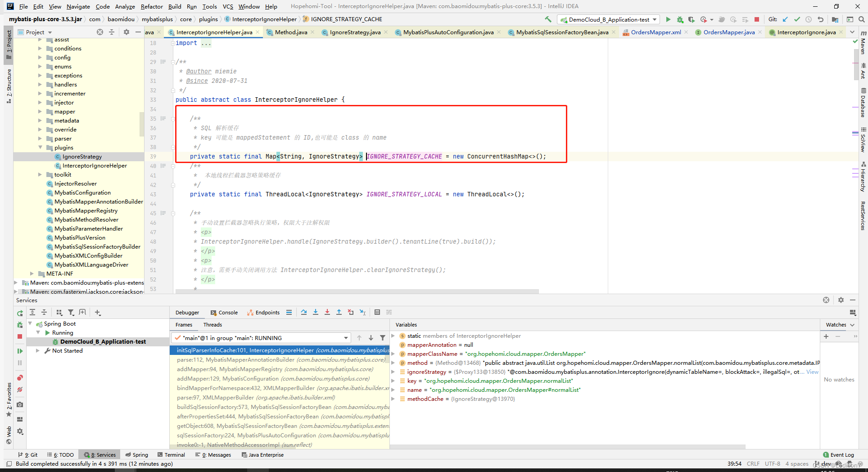Screen dimensions: 868x472
Task: Click the View link for ignoreStrategy value
Action: (x=812, y=372)
